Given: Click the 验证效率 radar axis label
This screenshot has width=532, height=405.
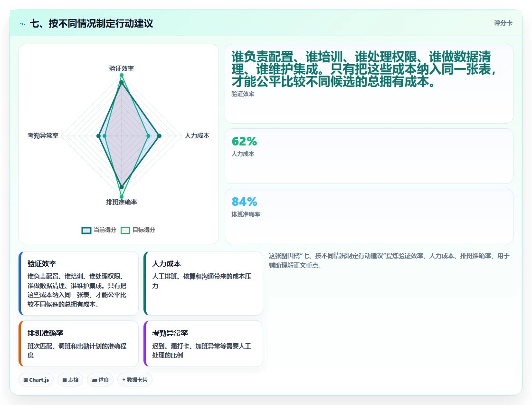Looking at the screenshot, I should click(x=122, y=68).
